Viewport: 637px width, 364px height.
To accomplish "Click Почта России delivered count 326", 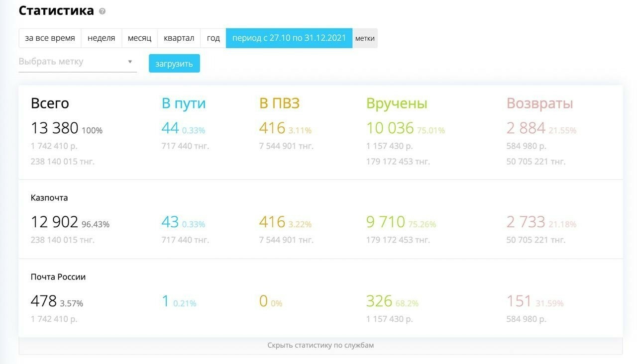I will 379,301.
